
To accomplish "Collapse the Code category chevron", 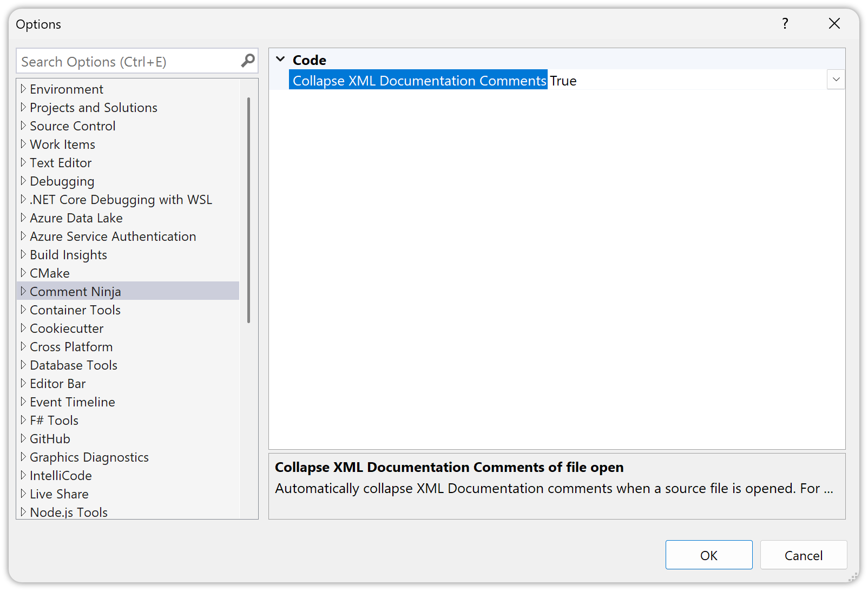I will 280,59.
